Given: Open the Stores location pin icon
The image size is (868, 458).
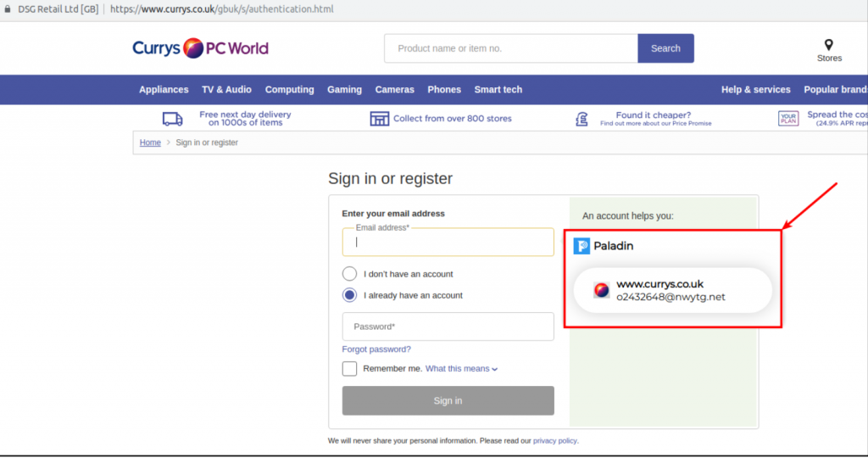Looking at the screenshot, I should coord(829,45).
